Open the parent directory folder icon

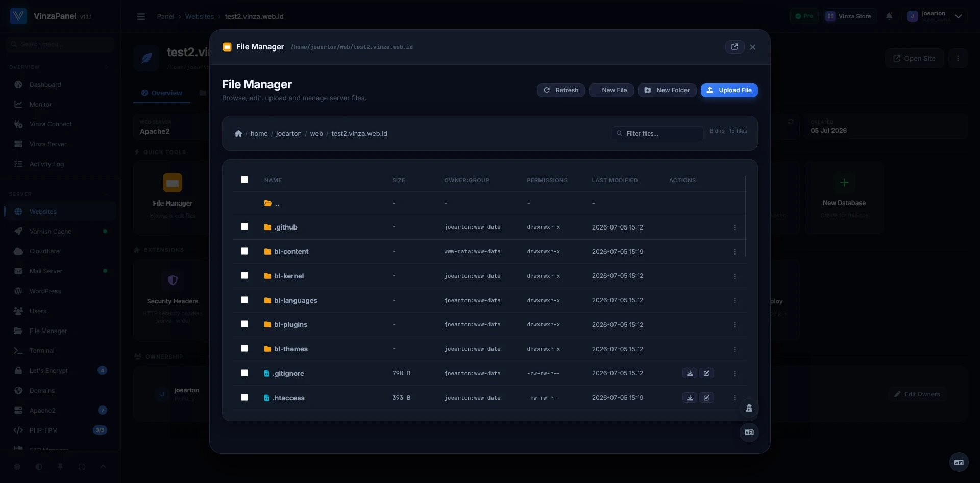[x=268, y=203]
